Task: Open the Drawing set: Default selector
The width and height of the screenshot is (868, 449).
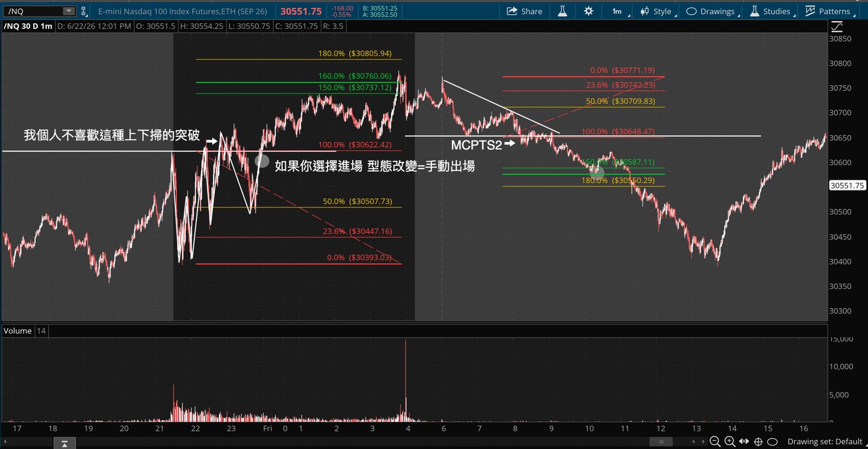Action: [825, 441]
